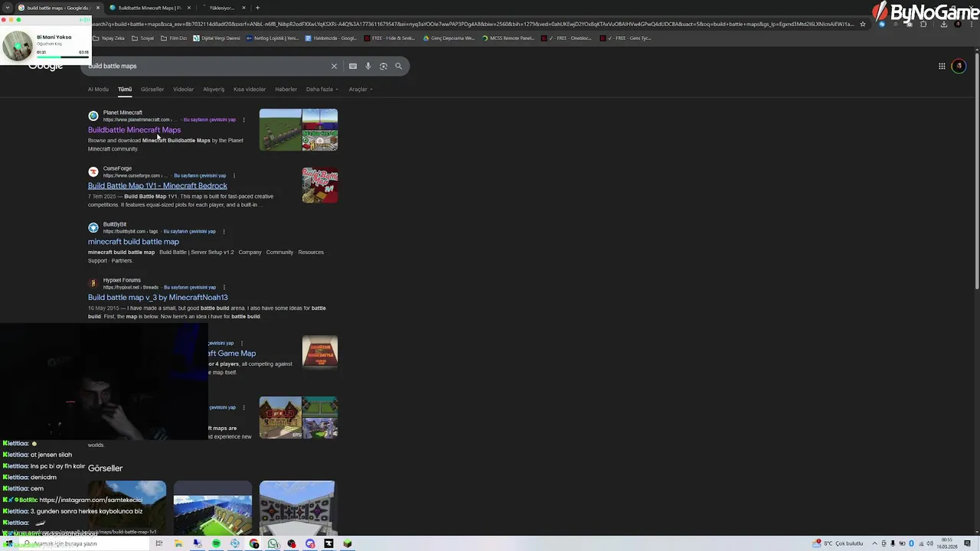Open Yapay Zeka bookmarks folder
Screen dimensions: 980x551
coord(109,37)
